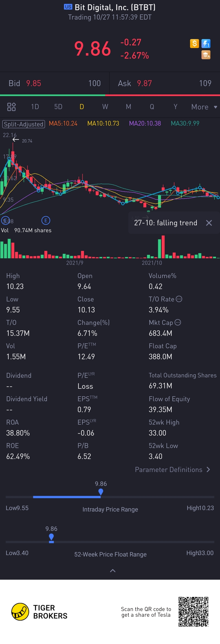The height and width of the screenshot is (644, 220).
Task: Tap the E earnings marker beside 5.08
Action: (x=5, y=220)
